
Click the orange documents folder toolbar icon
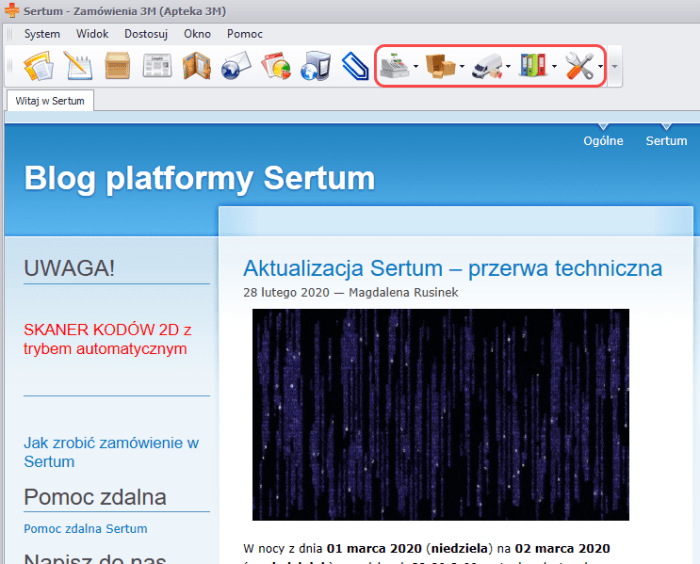click(x=38, y=67)
